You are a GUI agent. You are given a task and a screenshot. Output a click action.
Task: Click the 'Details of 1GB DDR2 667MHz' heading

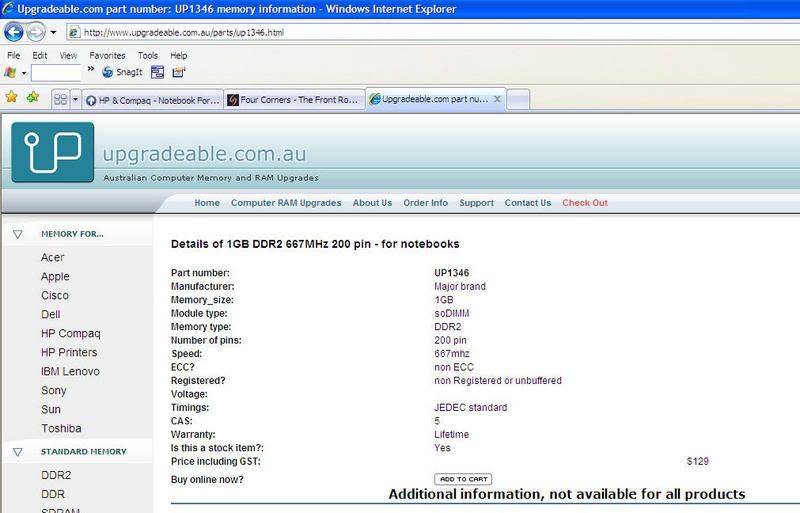pos(315,244)
